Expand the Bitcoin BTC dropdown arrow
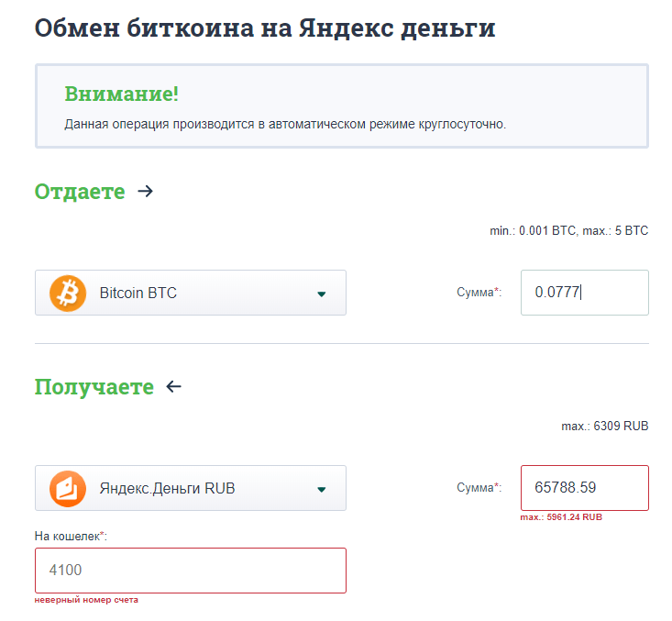Image resolution: width=672 pixels, height=621 pixels. point(321,294)
